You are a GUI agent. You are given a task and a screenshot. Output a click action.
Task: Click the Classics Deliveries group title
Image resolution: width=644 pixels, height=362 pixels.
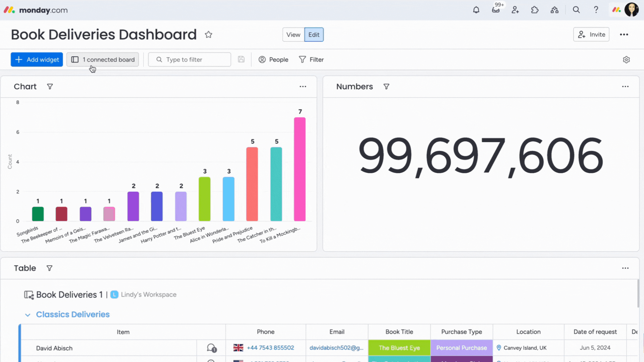[73, 314]
